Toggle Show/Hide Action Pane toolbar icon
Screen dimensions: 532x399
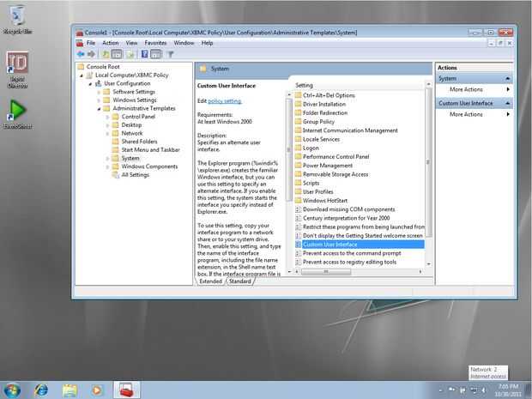(155, 54)
